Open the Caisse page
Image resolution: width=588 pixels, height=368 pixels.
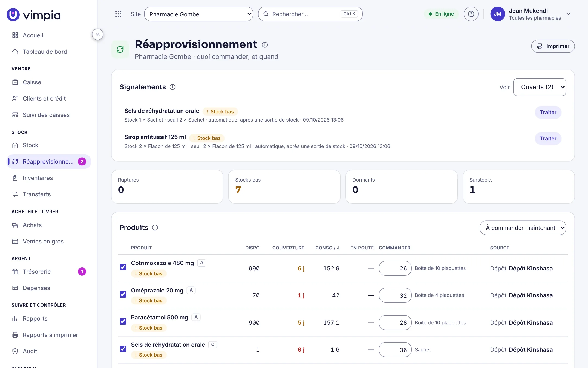[49, 82]
